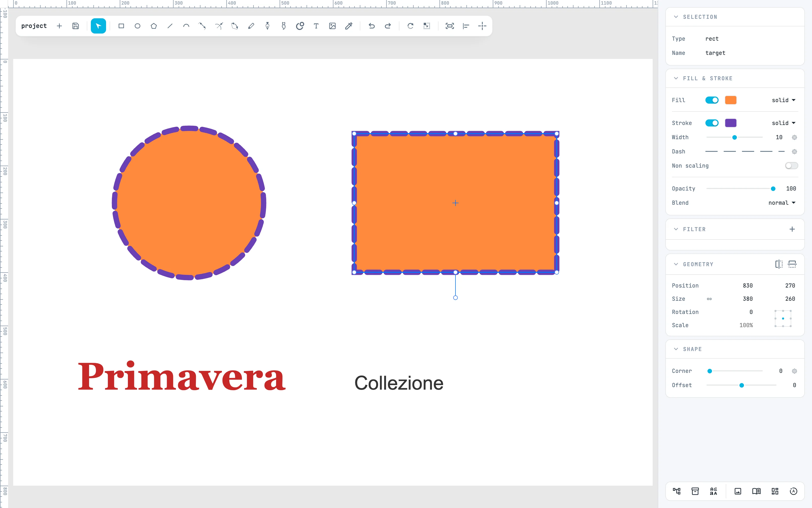Toggle the size aspect ratio link
The height and width of the screenshot is (508, 812).
(709, 299)
